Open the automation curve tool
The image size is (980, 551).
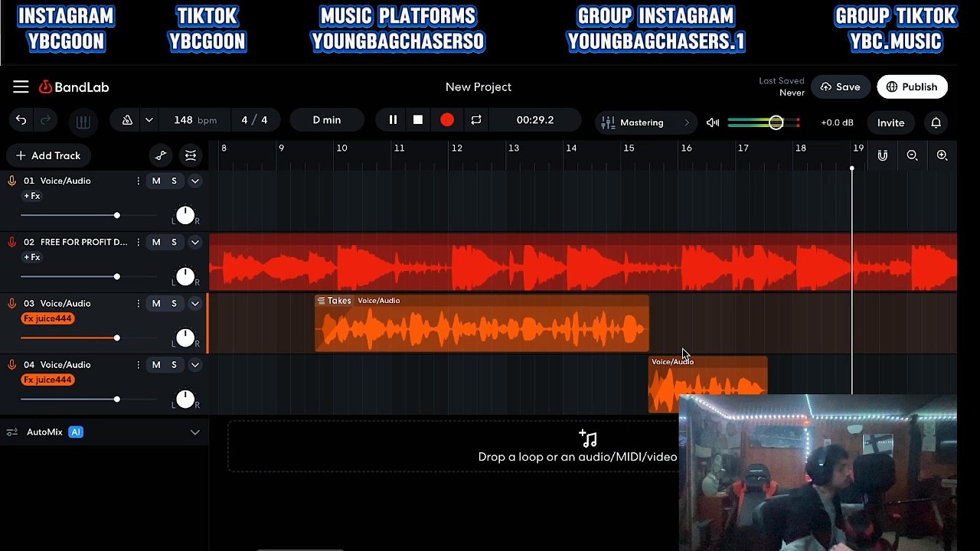[161, 155]
